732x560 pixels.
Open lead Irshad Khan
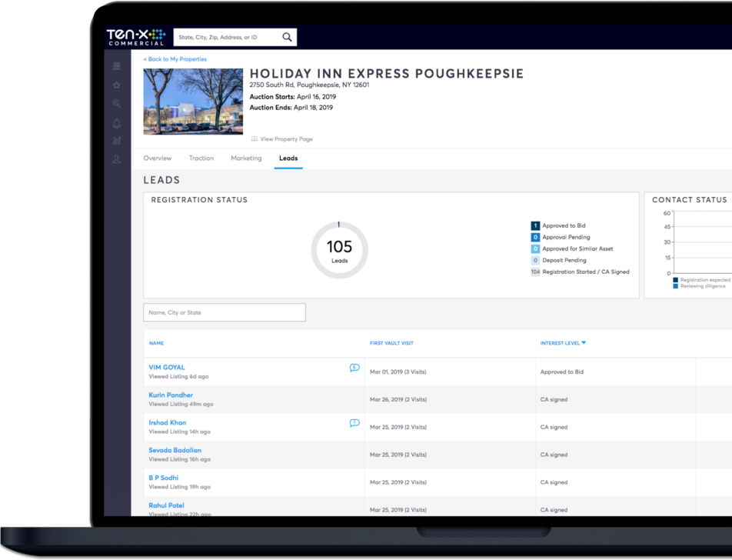[x=167, y=422]
